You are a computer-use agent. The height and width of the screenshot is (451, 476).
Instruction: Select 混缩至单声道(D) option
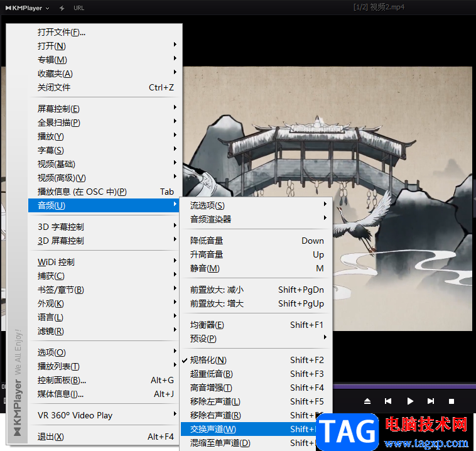pos(257,443)
